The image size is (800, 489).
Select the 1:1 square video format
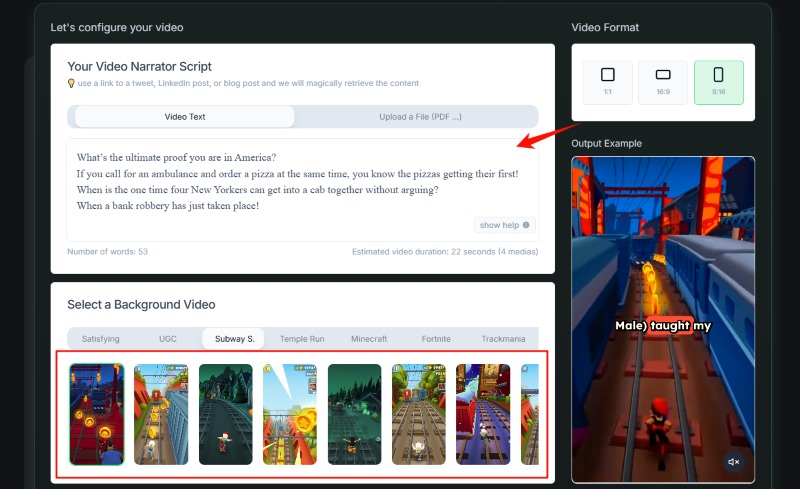[x=607, y=82]
